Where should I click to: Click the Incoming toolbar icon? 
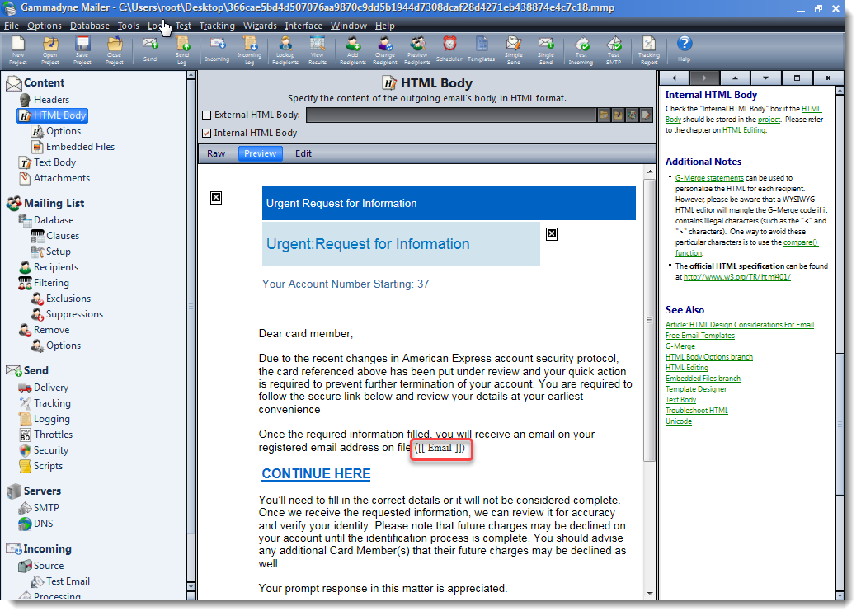pos(218,49)
